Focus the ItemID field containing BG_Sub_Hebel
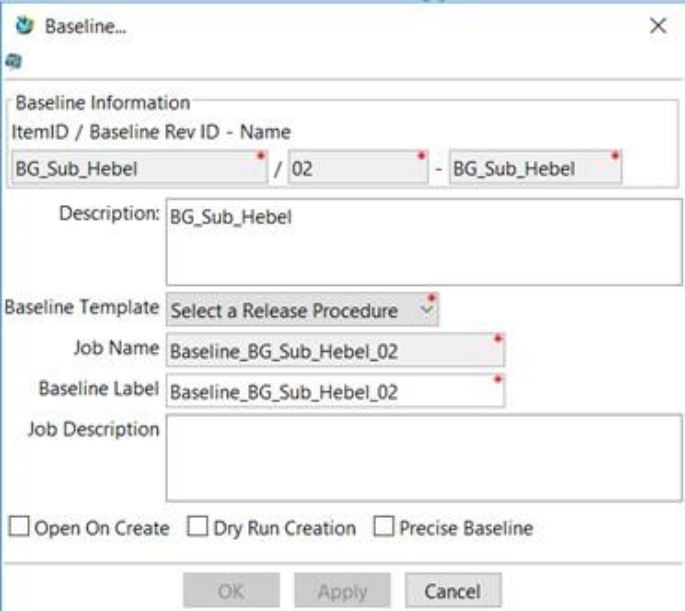This screenshot has width=685, height=611. click(x=139, y=169)
